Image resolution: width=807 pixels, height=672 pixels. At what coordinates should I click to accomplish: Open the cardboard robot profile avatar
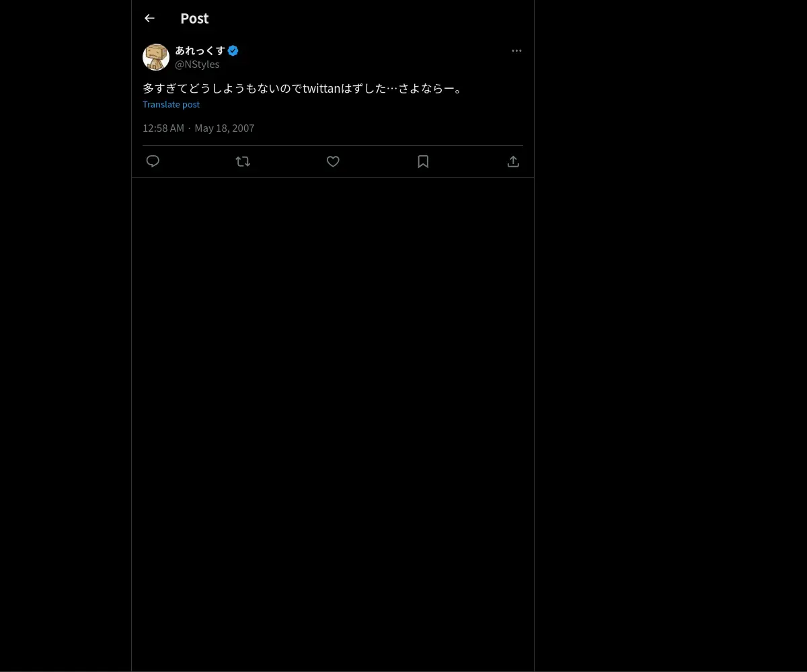coord(156,57)
